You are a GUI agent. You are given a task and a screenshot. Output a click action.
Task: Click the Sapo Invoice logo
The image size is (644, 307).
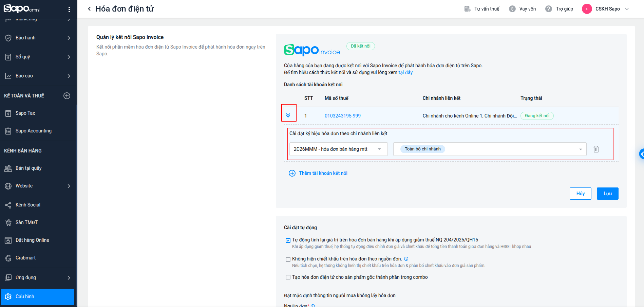[x=312, y=50]
